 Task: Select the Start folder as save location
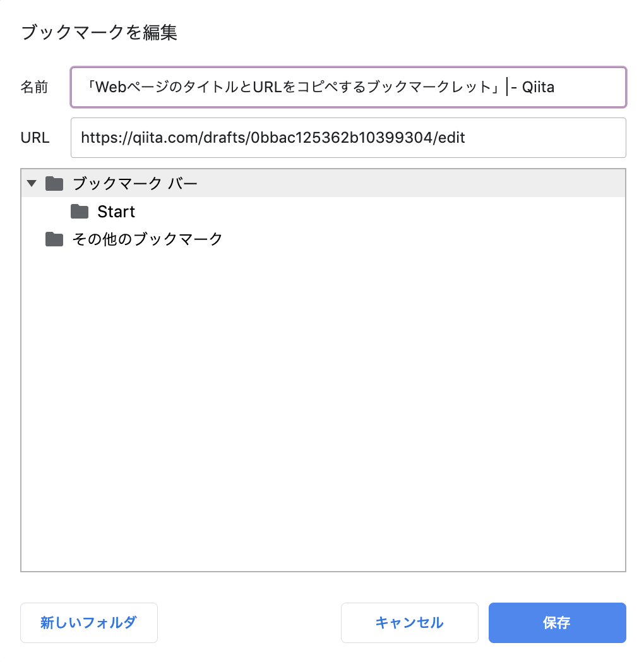117,212
